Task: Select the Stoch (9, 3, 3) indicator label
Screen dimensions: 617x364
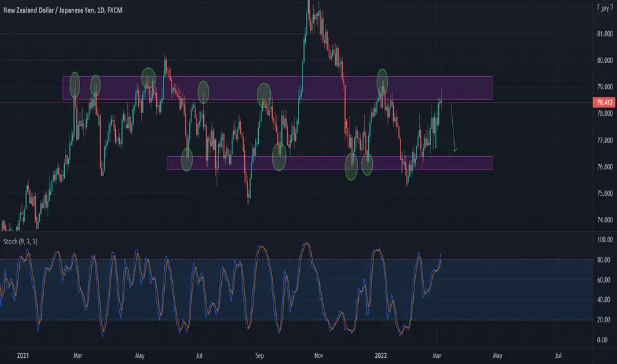Action: pyautogui.click(x=21, y=242)
